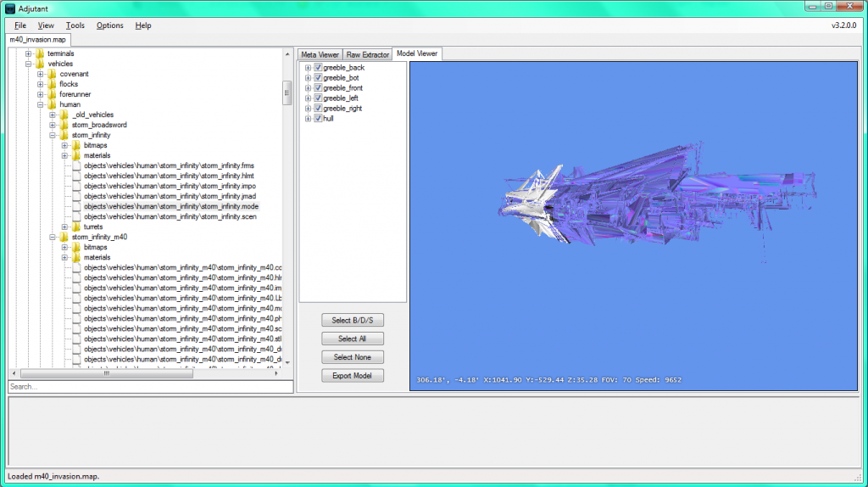
Task: Open the View menu
Action: [46, 25]
